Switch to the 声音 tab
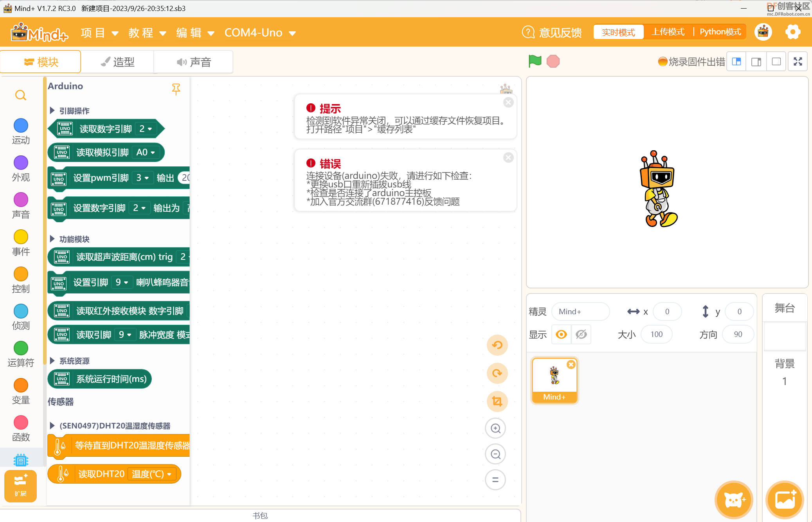 (x=194, y=61)
